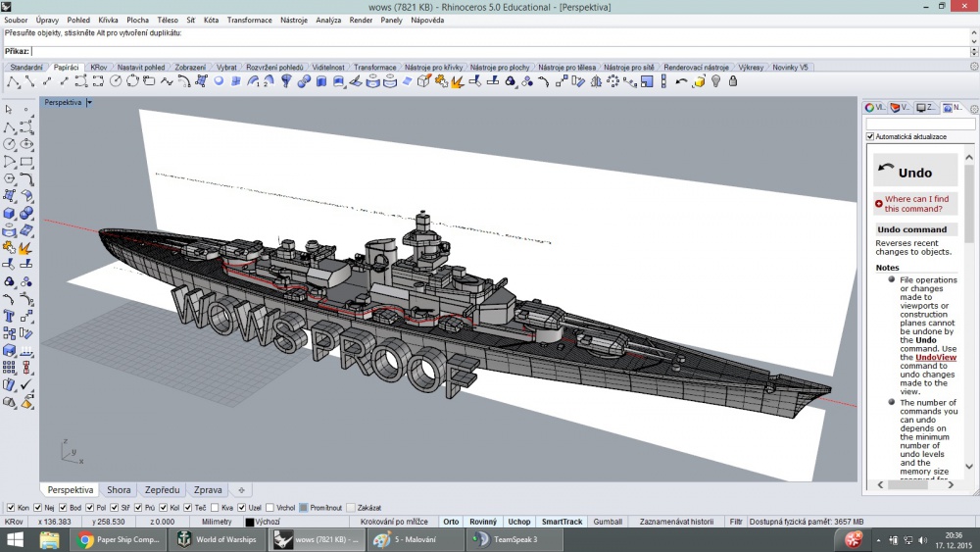This screenshot has width=980, height=552.
Task: Switch to the Shora viewport tab
Action: click(119, 490)
